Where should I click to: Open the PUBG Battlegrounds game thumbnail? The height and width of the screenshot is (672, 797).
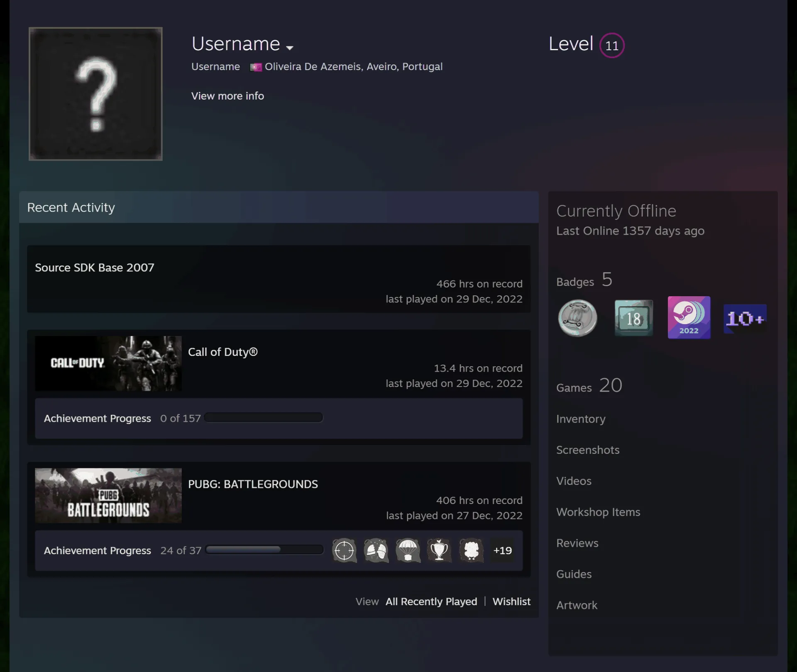pyautogui.click(x=108, y=495)
